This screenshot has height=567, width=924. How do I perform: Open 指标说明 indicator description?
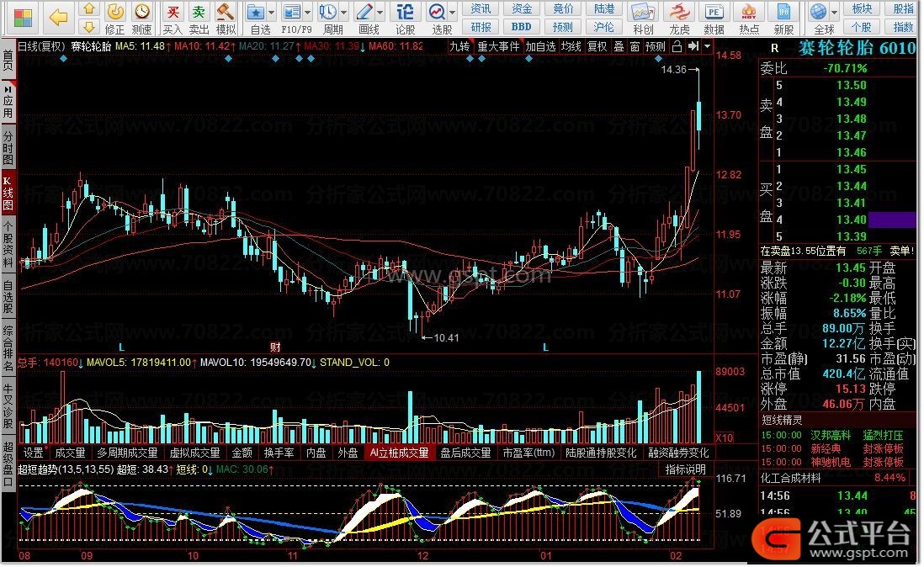685,470
